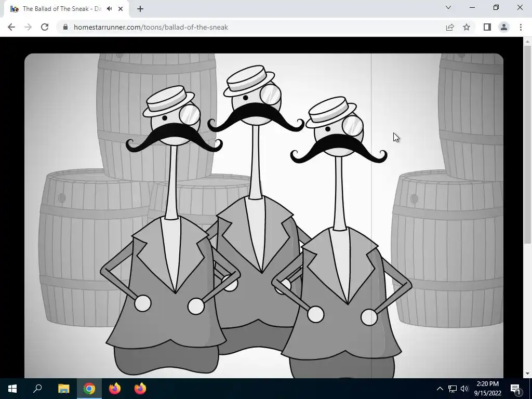Screen dimensions: 532x399
Task: Mute the tab using the speaker icon
Action: (x=109, y=9)
